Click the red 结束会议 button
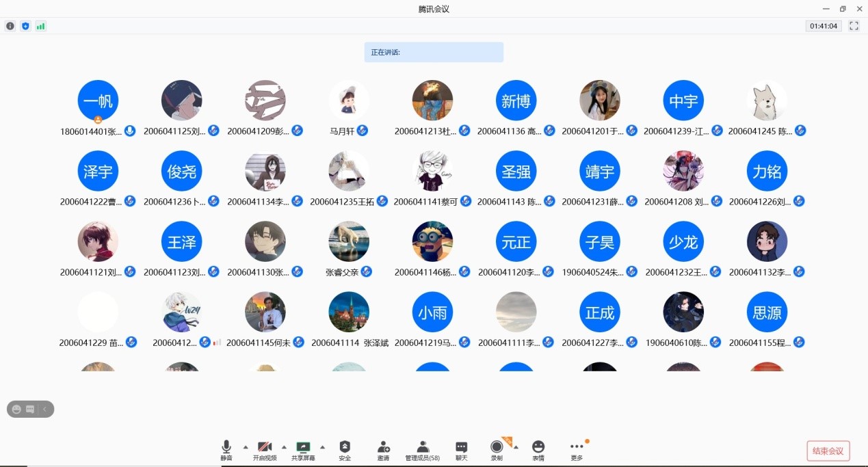Screen dimensions: 868x467 (828, 451)
